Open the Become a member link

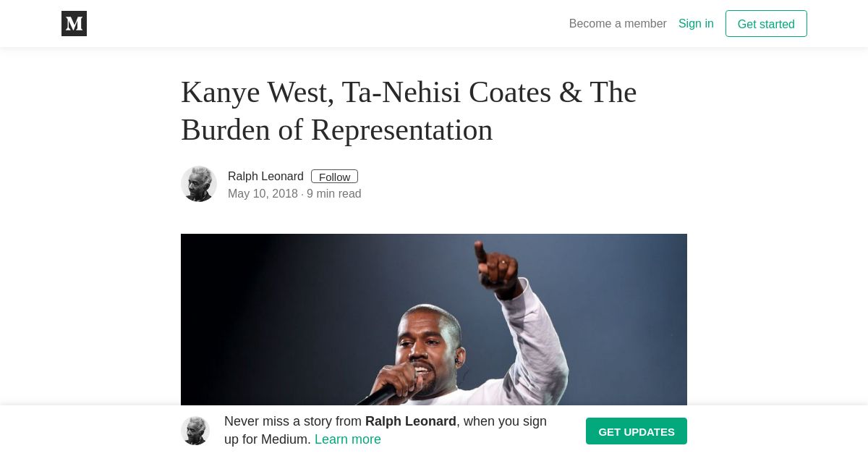click(618, 24)
